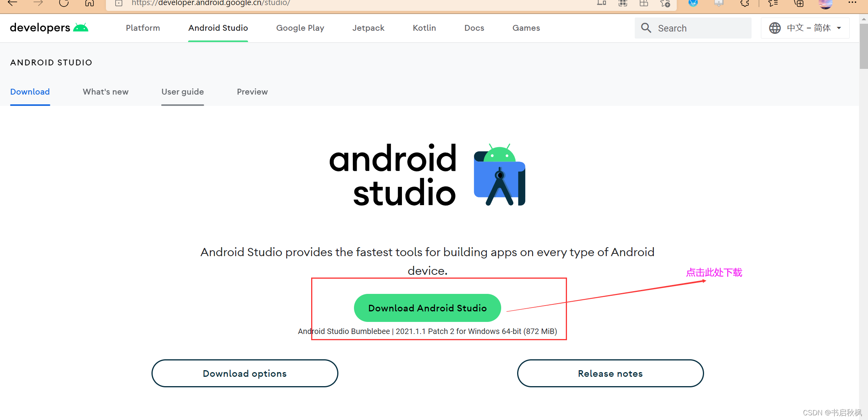Open the Favorites list icon

[x=773, y=3]
